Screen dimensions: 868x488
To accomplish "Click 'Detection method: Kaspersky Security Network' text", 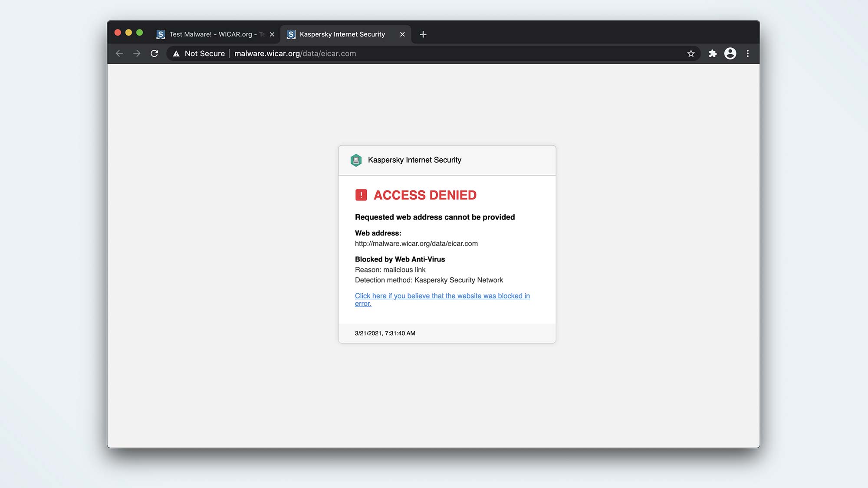I will [429, 280].
